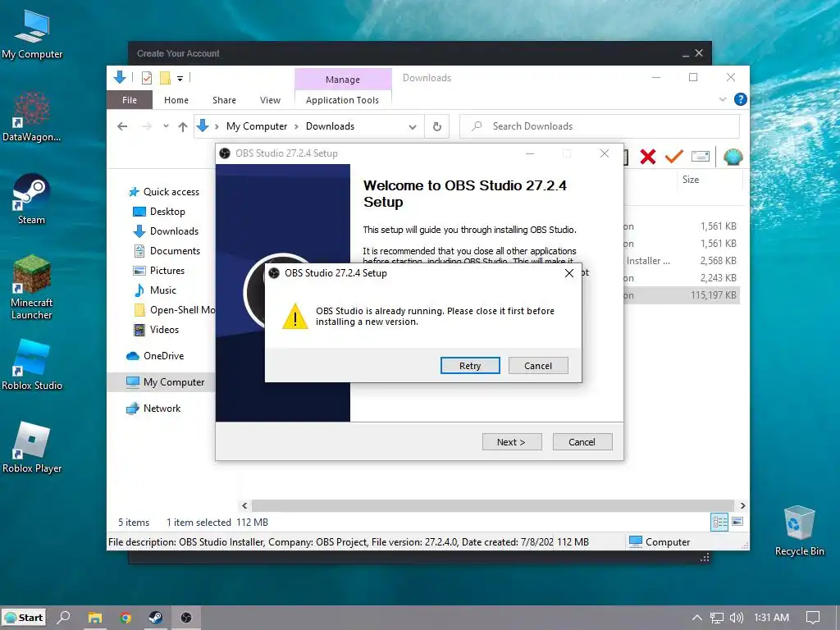Viewport: 840px width, 630px height.
Task: Select the file row sized 2,243 KB
Action: [x=682, y=278]
